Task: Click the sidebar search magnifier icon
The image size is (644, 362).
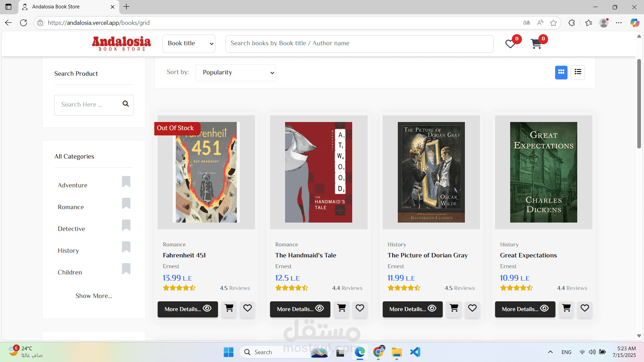Action: (126, 104)
